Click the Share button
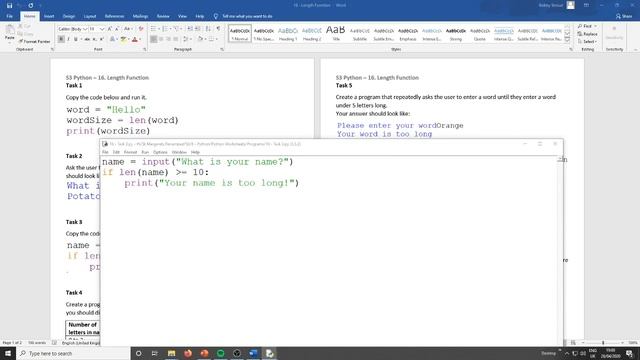640x360 pixels. [x=624, y=16]
